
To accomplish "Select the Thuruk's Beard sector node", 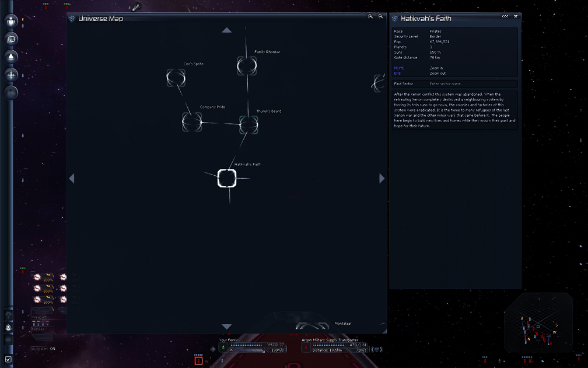I will tap(249, 125).
